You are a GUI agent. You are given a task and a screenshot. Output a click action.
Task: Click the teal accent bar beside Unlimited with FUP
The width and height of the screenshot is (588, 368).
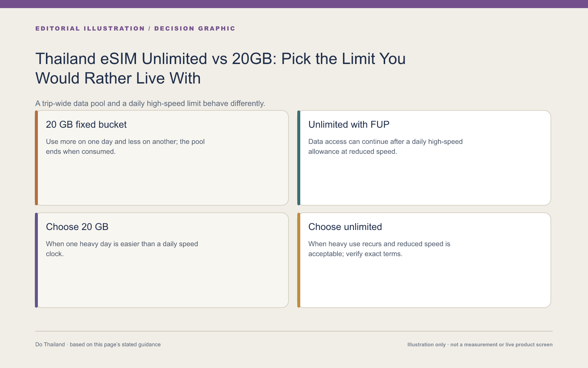pyautogui.click(x=299, y=158)
